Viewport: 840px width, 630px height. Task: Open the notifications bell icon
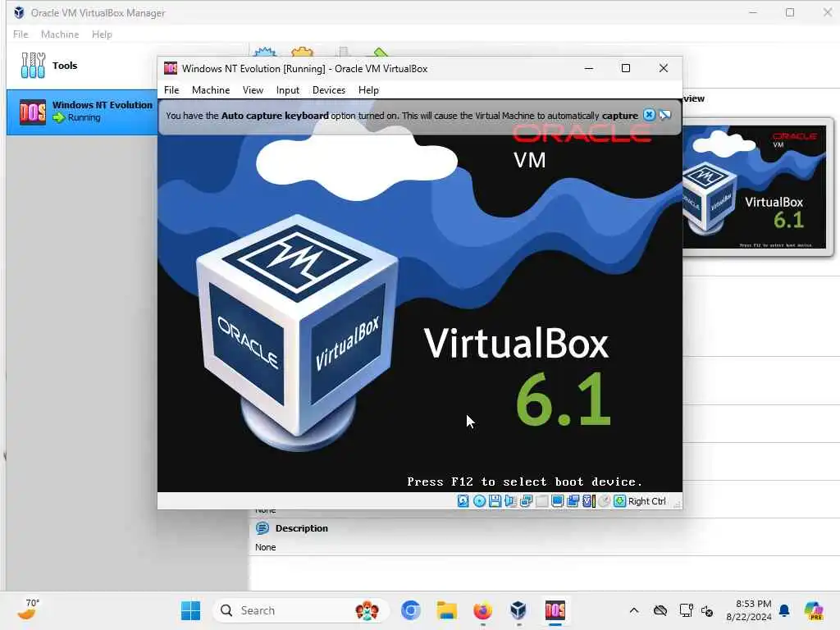(784, 610)
